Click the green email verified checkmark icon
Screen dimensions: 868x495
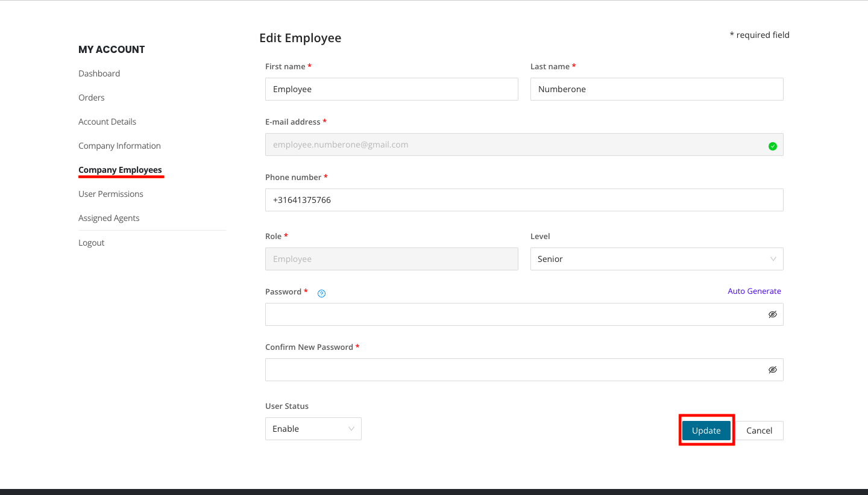click(x=772, y=146)
